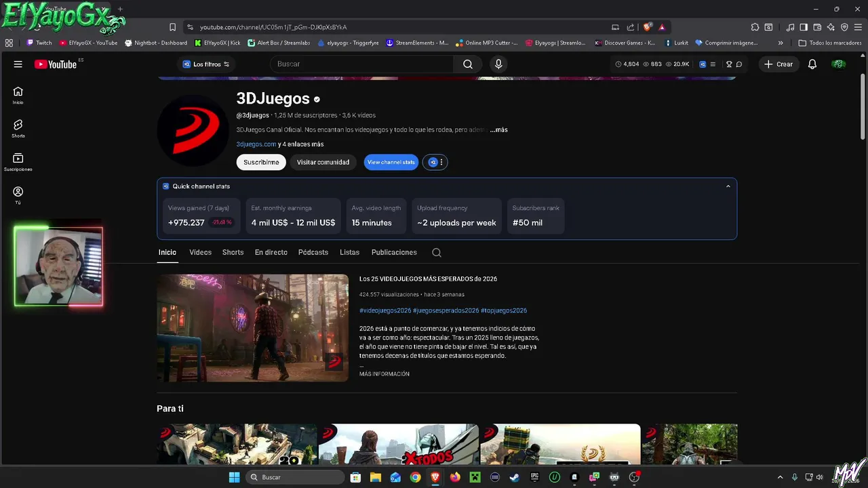This screenshot has height=488, width=868.
Task: Click the YouTube Buscar search field
Action: coord(361,64)
